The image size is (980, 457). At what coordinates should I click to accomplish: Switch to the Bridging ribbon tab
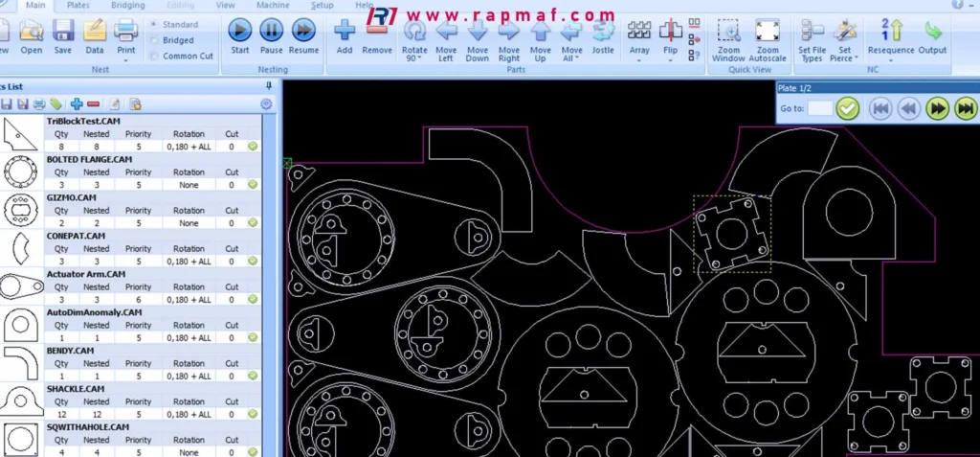click(128, 5)
